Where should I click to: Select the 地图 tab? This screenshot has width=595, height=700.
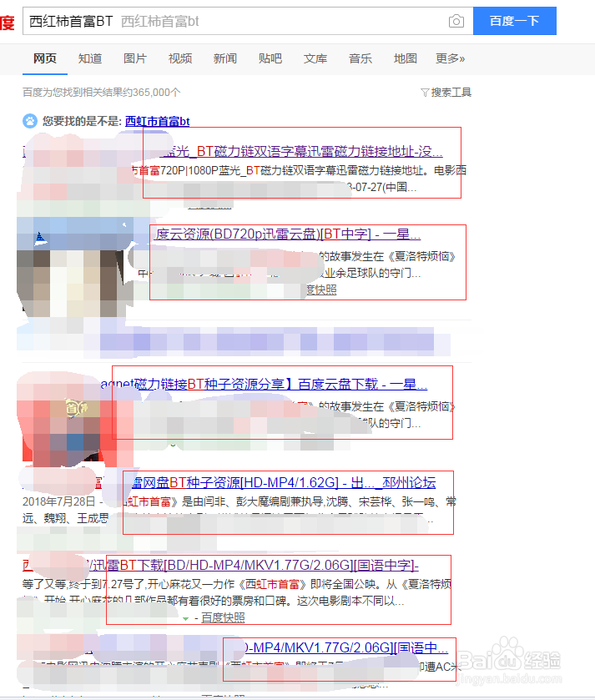coord(406,58)
